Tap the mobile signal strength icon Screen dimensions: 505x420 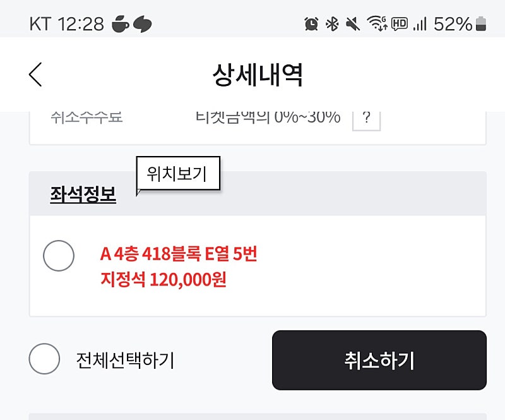pos(420,24)
